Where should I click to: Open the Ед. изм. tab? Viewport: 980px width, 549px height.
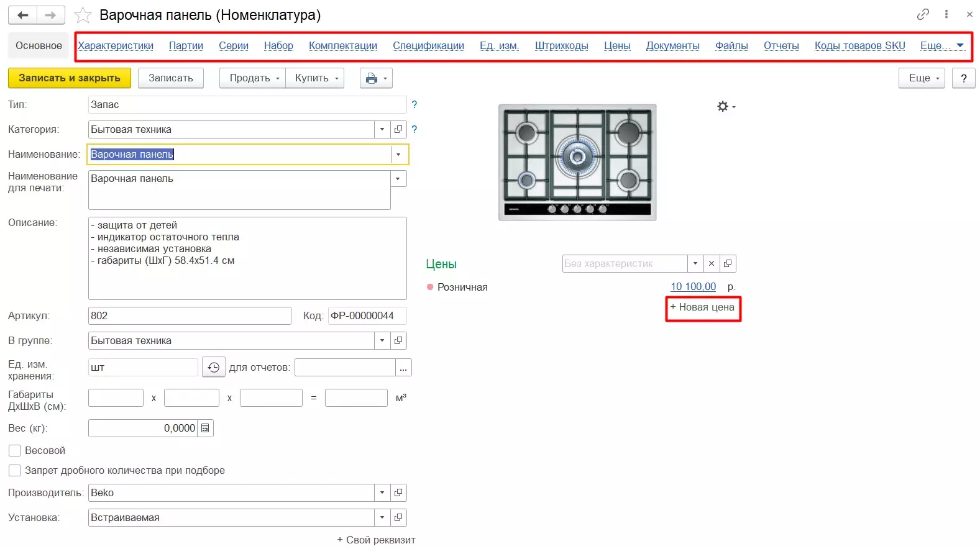pyautogui.click(x=500, y=45)
